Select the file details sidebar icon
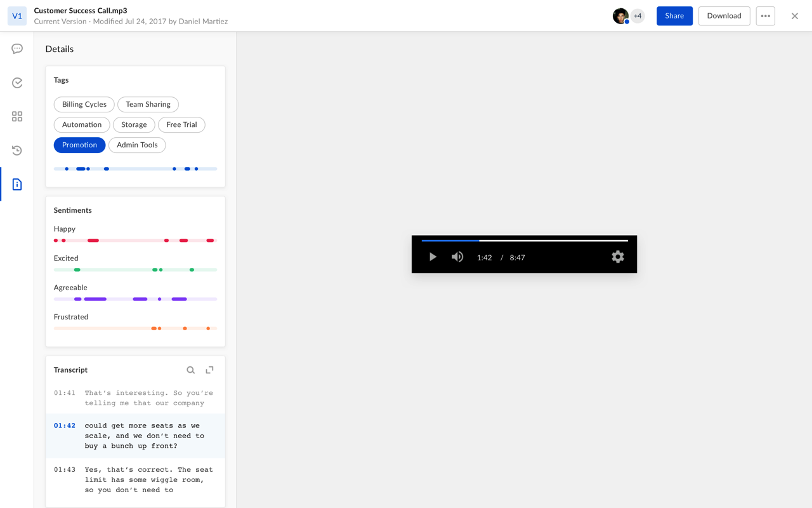This screenshot has height=508, width=812. (17, 184)
